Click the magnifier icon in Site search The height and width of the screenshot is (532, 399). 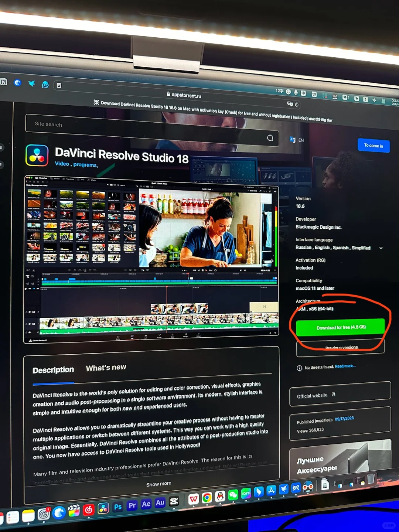tap(270, 138)
